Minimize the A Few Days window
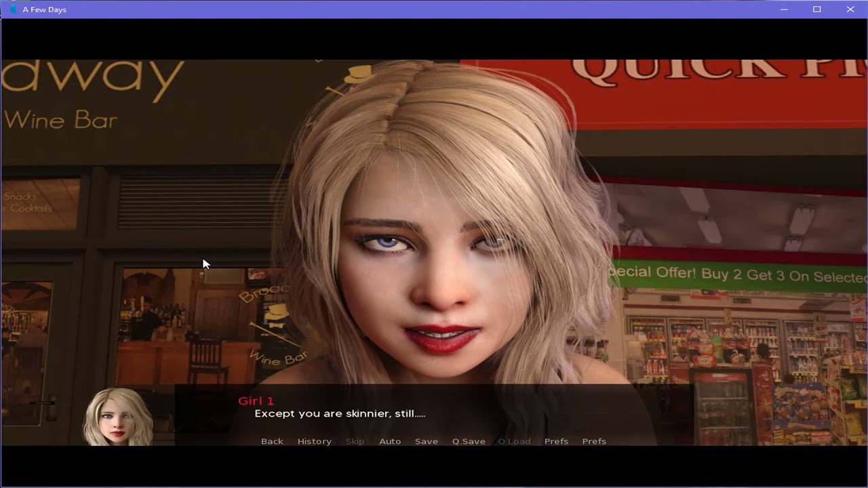 point(784,9)
